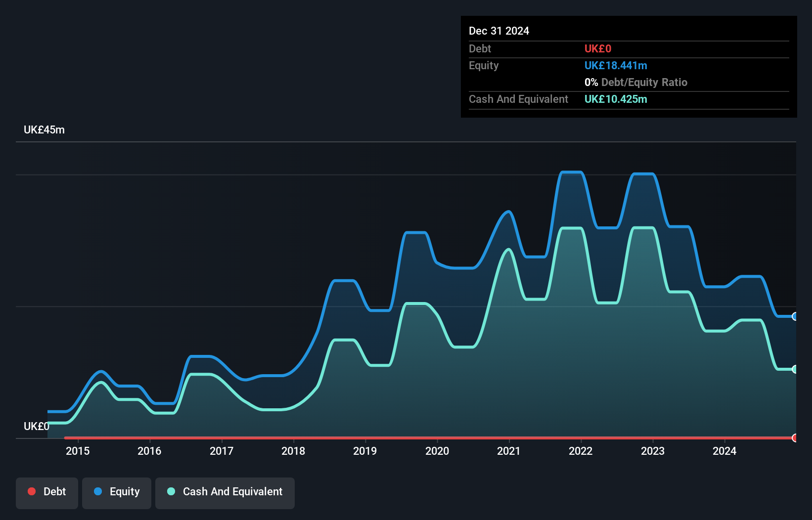Click the red UK£0 debt value

coord(598,48)
